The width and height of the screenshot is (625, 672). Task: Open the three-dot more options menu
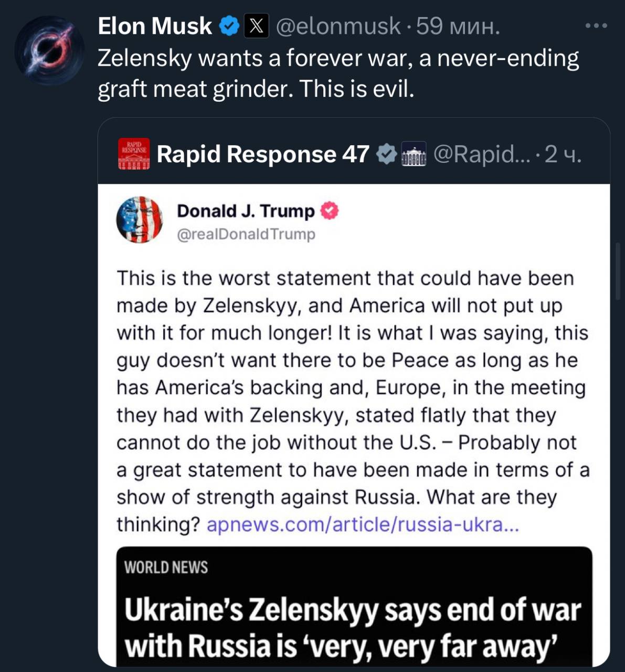597,25
